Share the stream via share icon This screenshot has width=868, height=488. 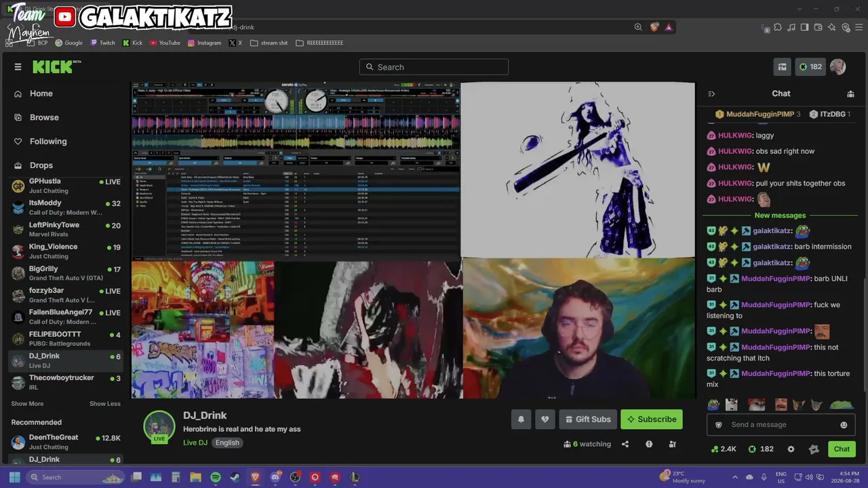point(625,444)
